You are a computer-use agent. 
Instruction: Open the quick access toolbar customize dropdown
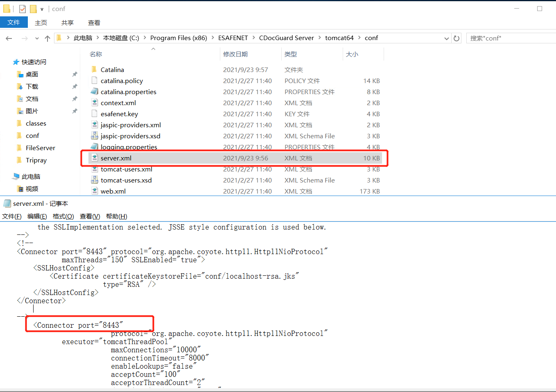tap(42, 9)
